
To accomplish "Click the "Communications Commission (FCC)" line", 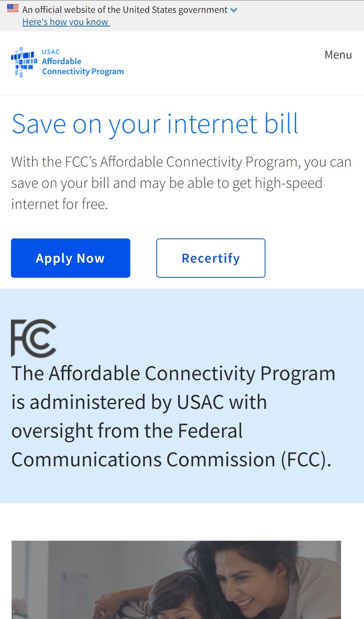I will click(x=171, y=460).
